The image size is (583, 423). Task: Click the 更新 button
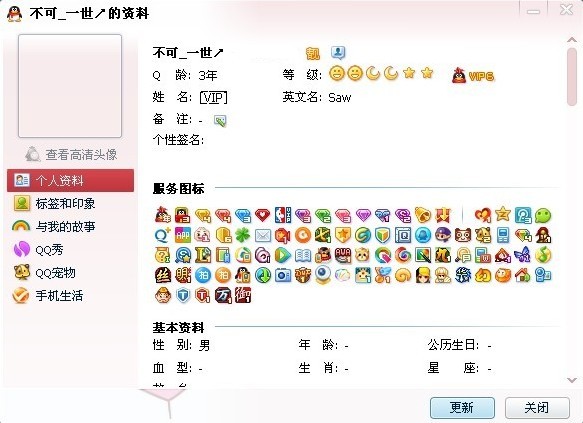coord(462,407)
